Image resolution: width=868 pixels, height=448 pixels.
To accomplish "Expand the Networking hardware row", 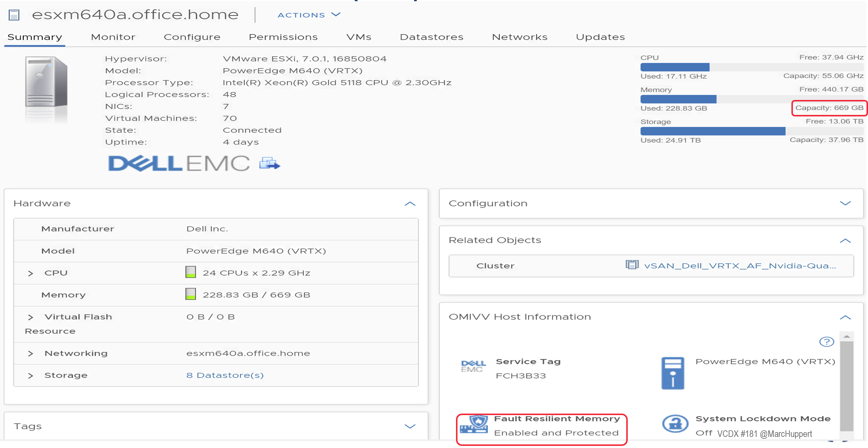I will point(31,354).
